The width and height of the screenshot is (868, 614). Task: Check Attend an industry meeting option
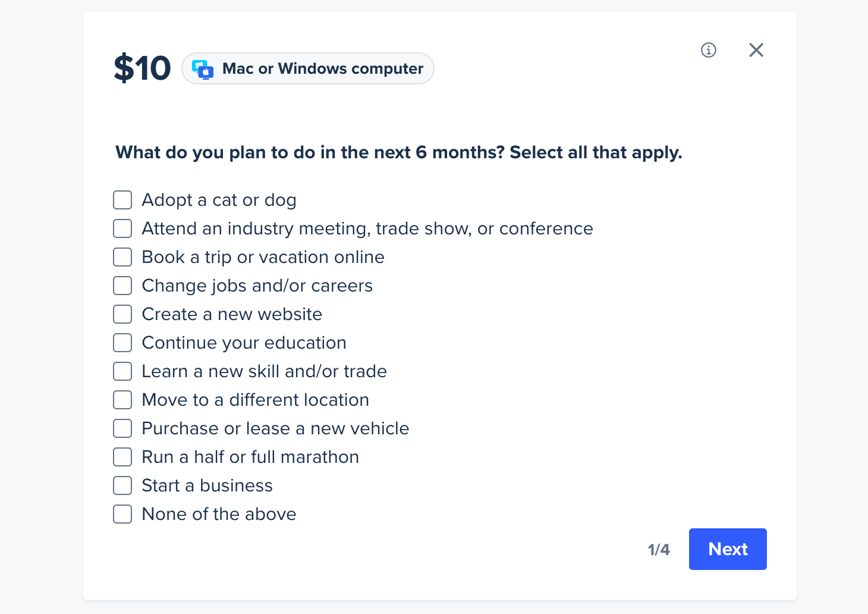pos(122,228)
